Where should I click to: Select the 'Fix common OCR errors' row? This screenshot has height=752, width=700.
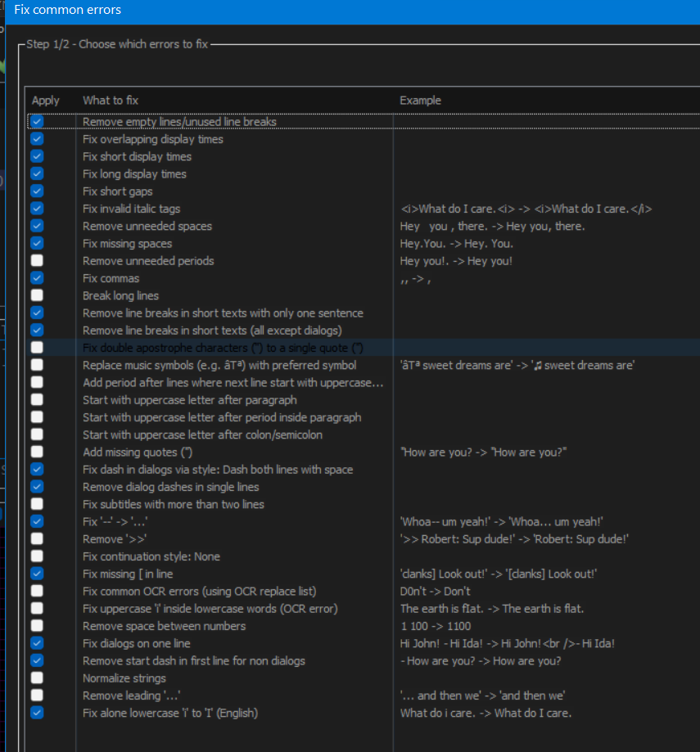(180, 591)
